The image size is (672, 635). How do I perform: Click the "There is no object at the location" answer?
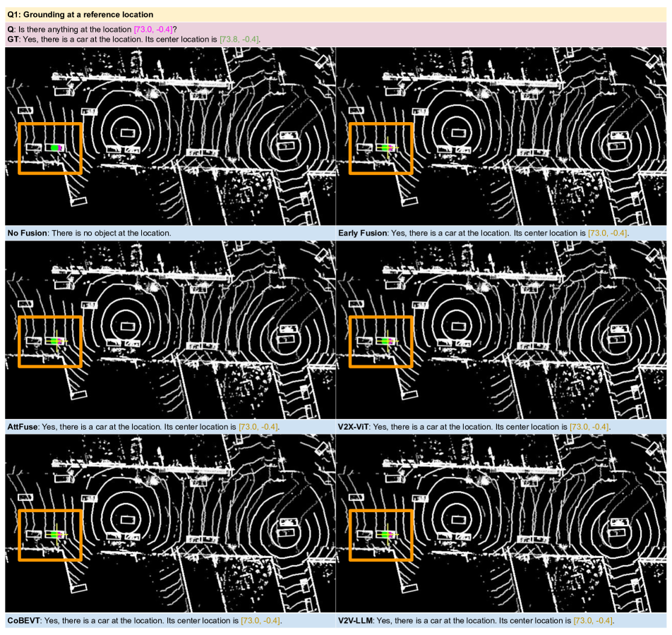112,233
